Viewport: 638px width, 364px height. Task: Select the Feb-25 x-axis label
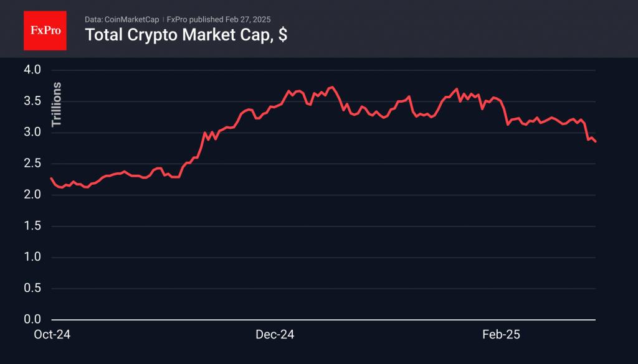501,334
